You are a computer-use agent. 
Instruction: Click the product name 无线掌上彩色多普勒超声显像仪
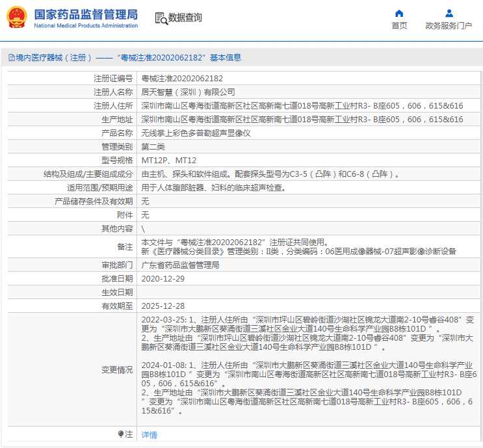coord(196,133)
